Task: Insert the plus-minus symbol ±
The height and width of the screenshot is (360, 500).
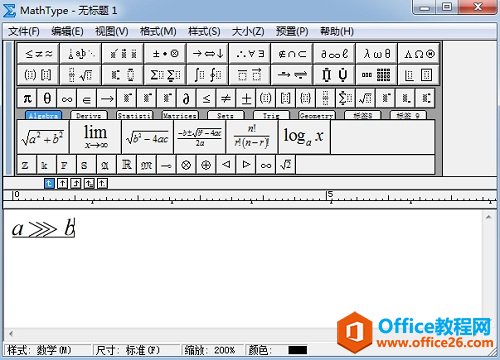Action: 246,98
